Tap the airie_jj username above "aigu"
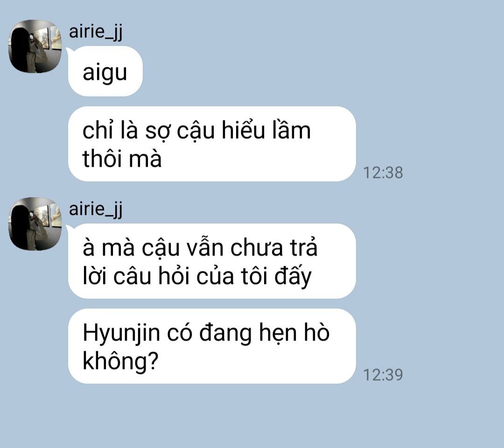504x448 pixels. (96, 32)
